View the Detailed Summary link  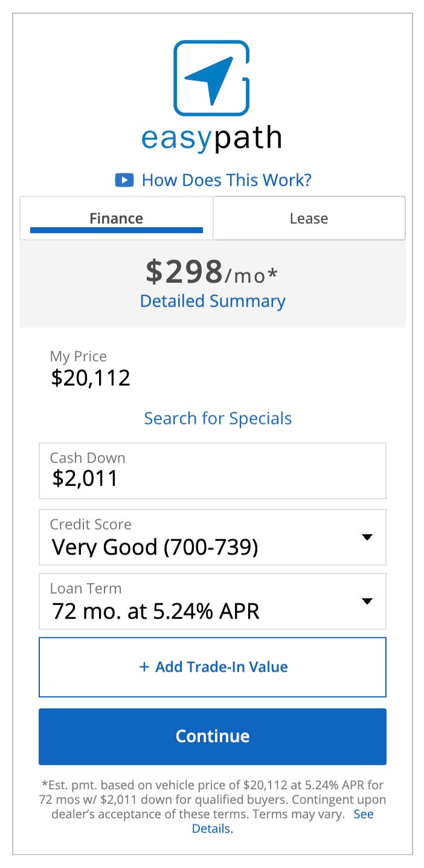pos(213,301)
